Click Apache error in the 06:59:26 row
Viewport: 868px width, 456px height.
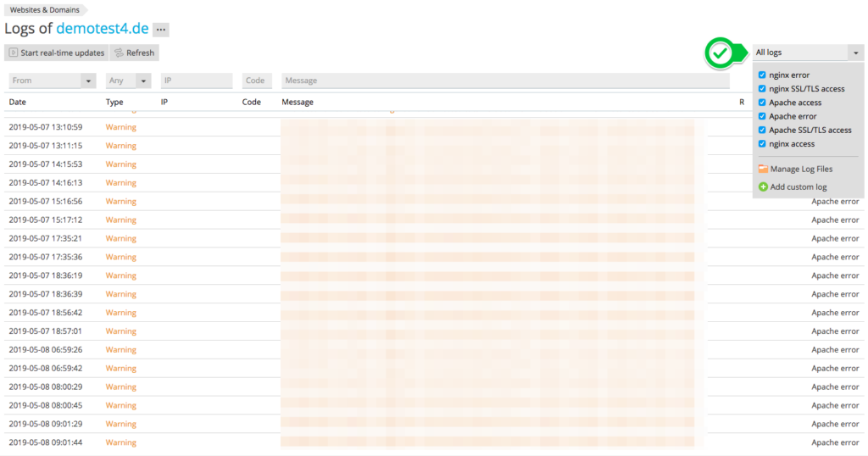pos(835,350)
